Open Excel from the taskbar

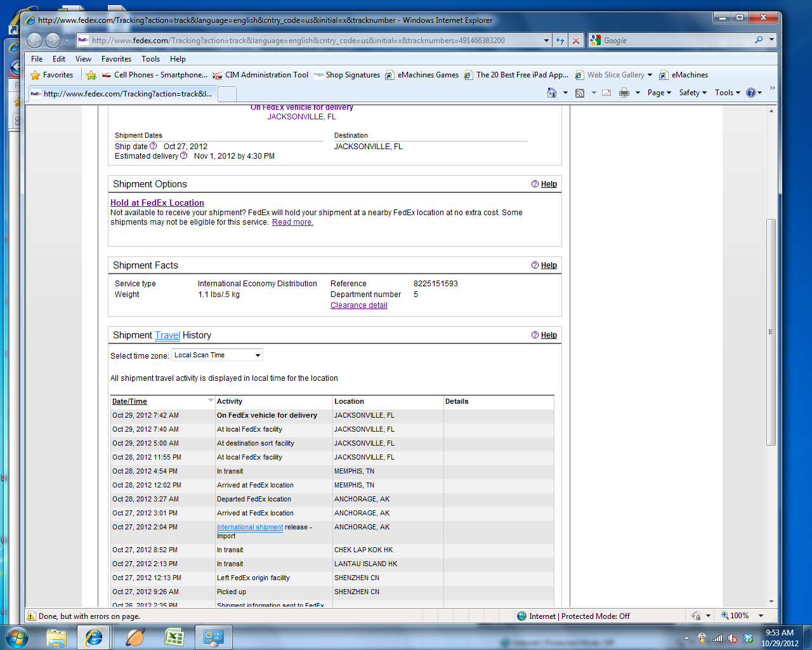coord(174,637)
